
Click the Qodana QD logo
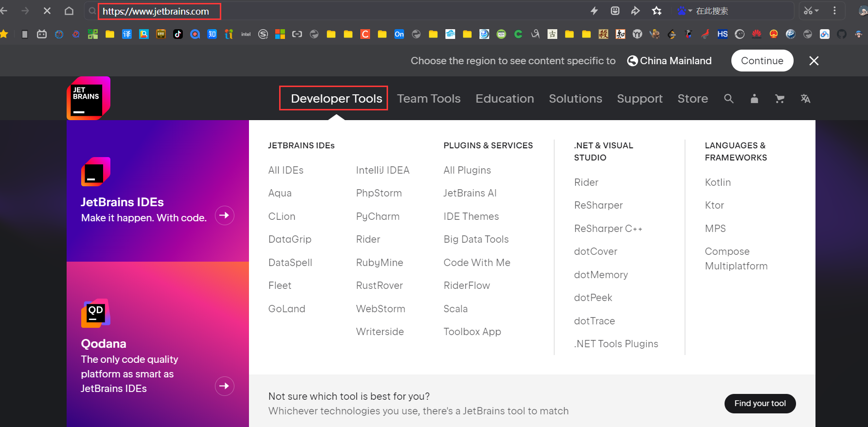(x=96, y=313)
